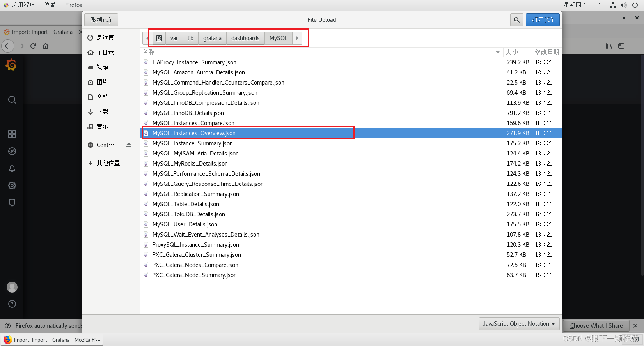Click the sort arrow in the name column header
This screenshot has height=346, width=644.
tap(498, 52)
